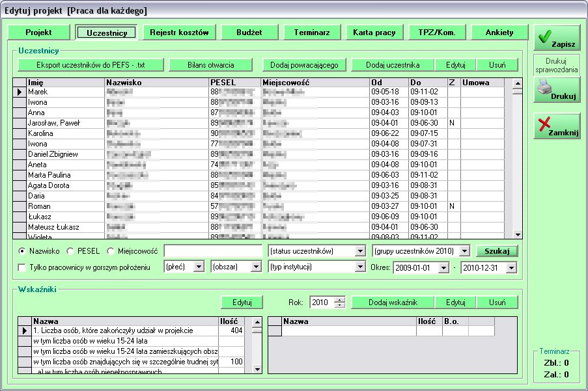Click the printer Drukuj button

coord(557,90)
